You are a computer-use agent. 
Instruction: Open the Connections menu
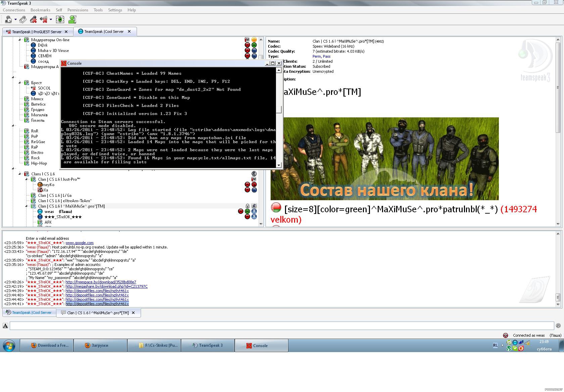[14, 10]
